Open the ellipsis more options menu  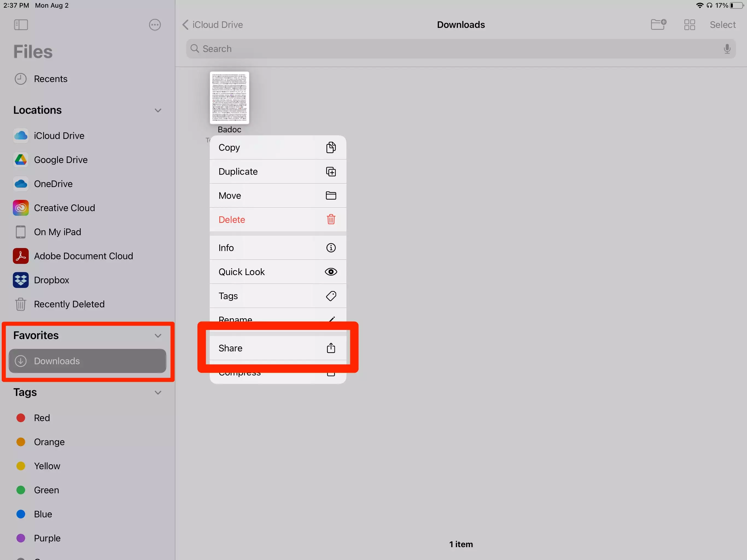155,25
